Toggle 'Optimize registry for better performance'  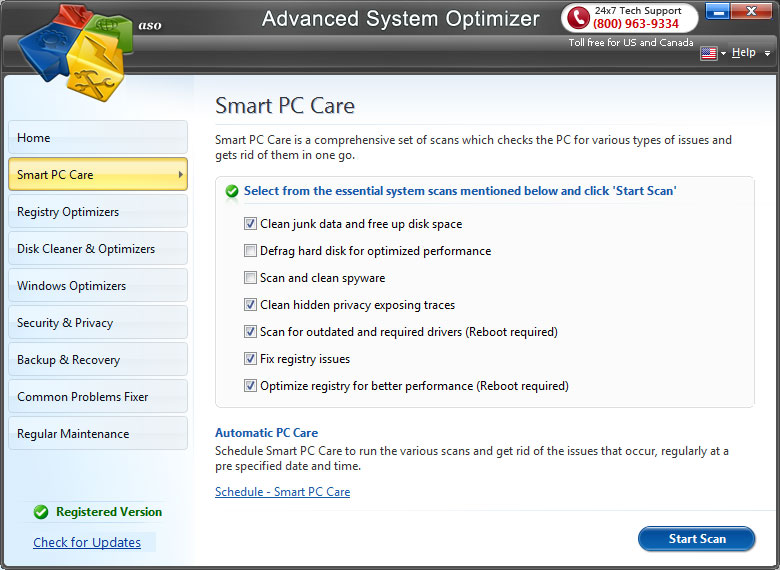pos(250,385)
